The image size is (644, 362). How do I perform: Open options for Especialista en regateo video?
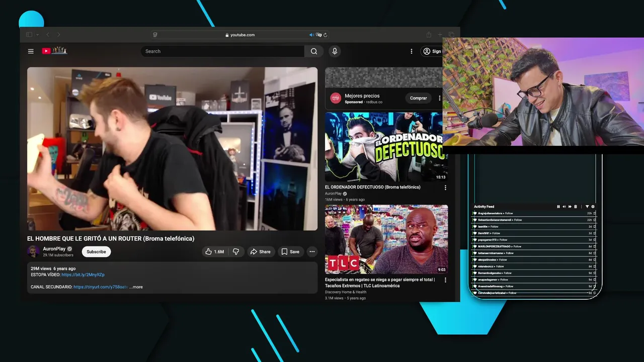(445, 280)
